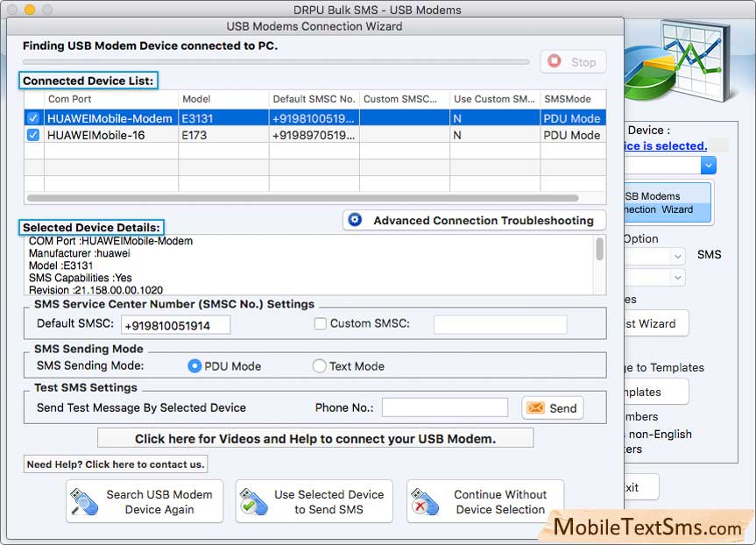
Task: Click the USB magnifier icon for Search Again
Action: (x=84, y=501)
